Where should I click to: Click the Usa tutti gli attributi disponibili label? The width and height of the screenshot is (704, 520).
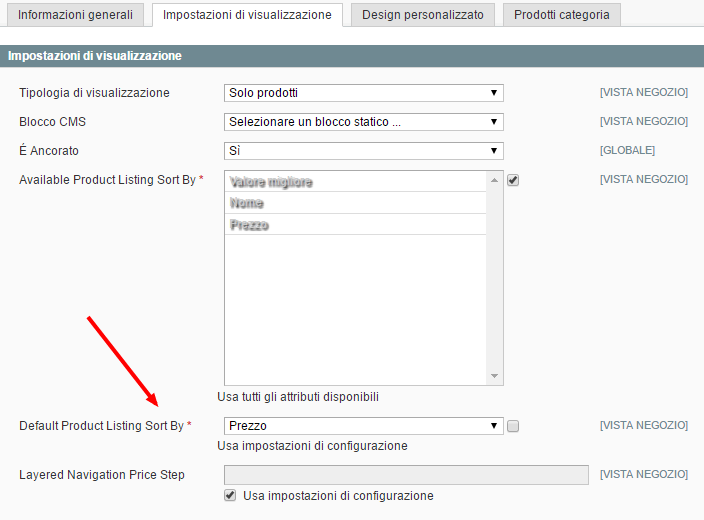point(298,397)
